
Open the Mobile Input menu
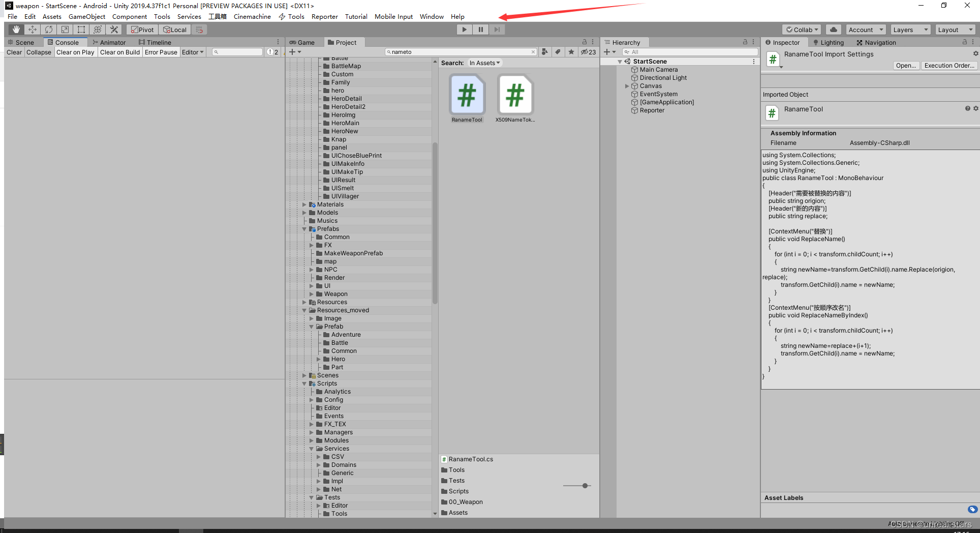(x=393, y=16)
